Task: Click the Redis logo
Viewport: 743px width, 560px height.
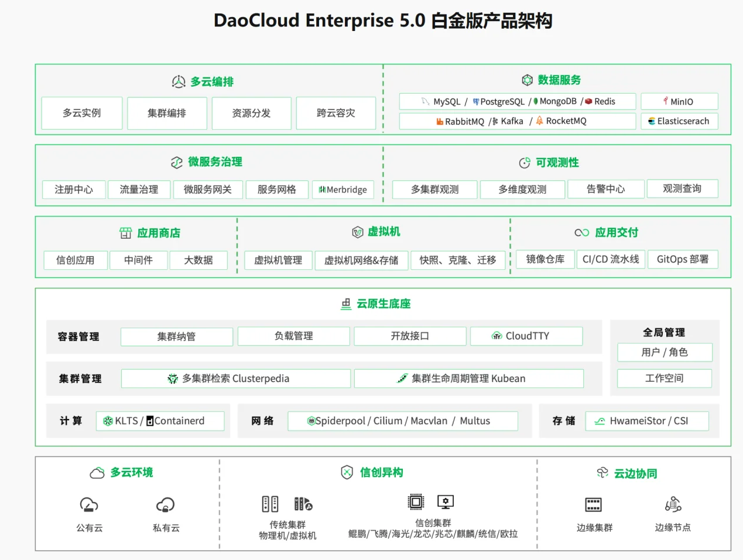Action: tap(588, 101)
